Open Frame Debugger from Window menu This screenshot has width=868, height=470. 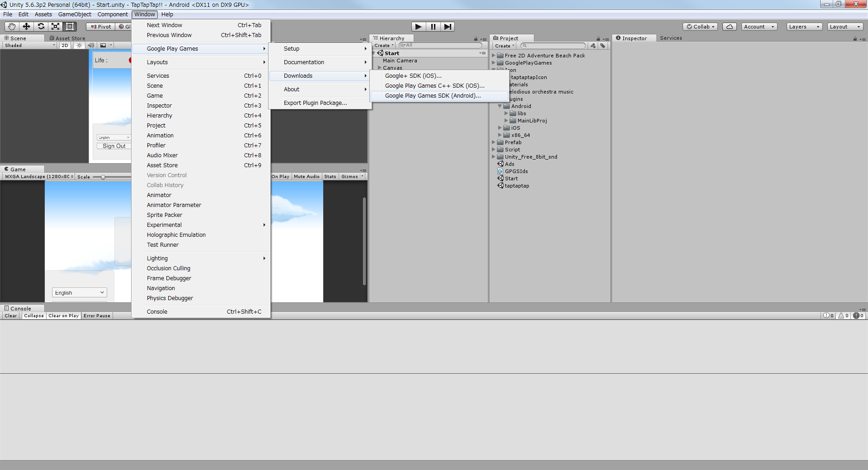(x=201, y=278)
